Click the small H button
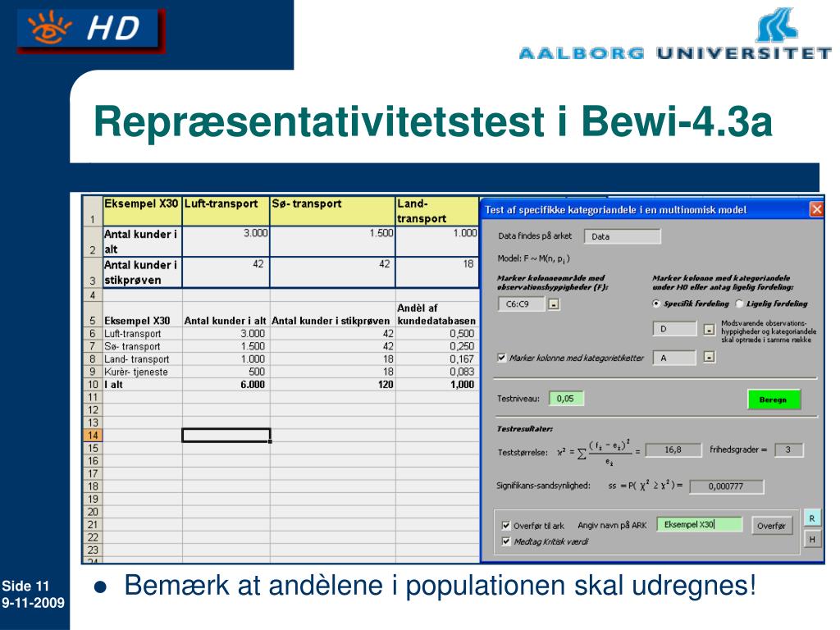This screenshot has height=630, width=840. point(812,539)
